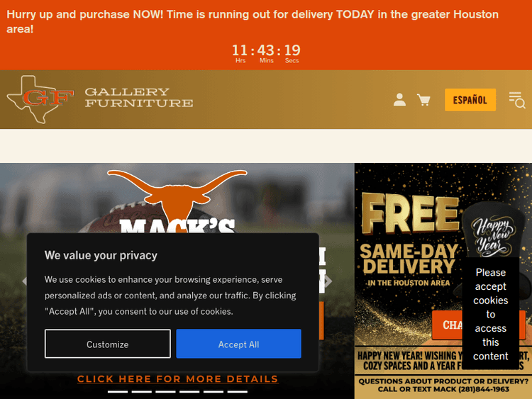
Task: Select the fourth carousel slide indicator
Action: [189, 392]
